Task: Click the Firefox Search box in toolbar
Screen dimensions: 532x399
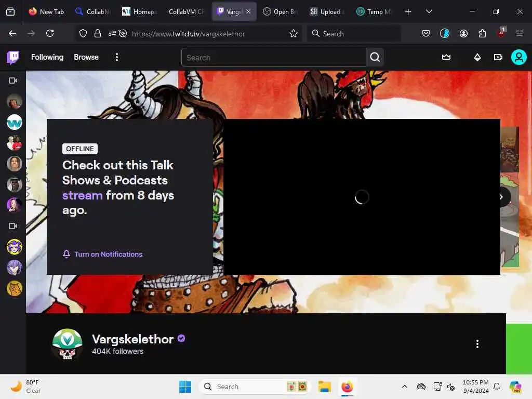Action: tap(354, 34)
